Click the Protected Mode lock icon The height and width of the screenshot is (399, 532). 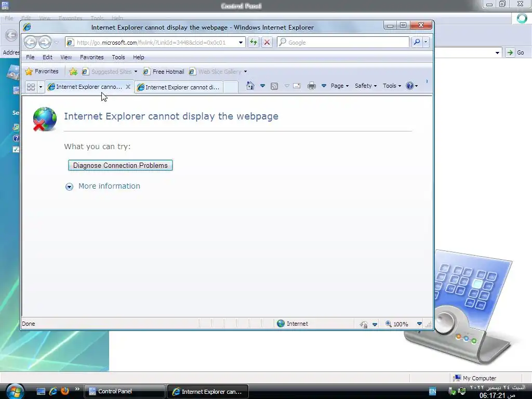click(364, 324)
